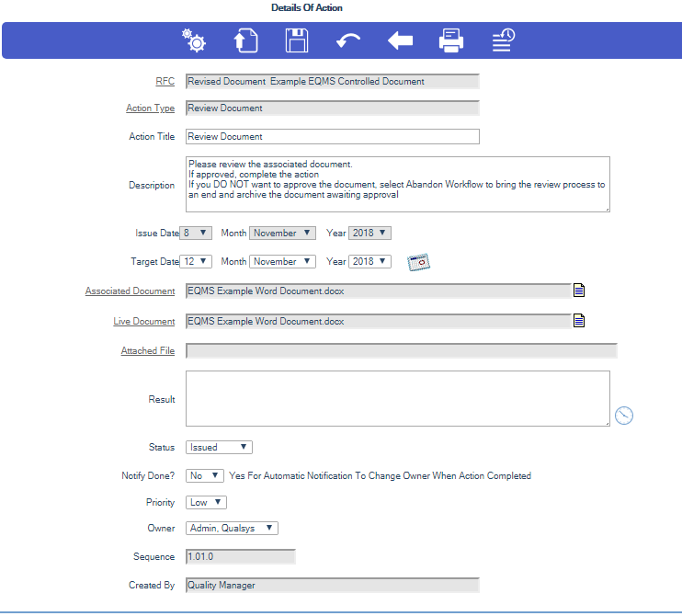Print the action details with printer icon
682x616 pixels.
451,40
